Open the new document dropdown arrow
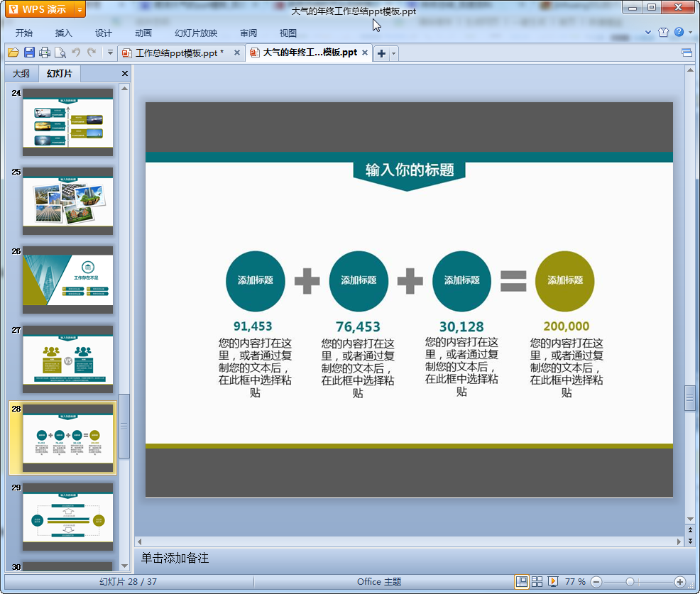 [393, 53]
